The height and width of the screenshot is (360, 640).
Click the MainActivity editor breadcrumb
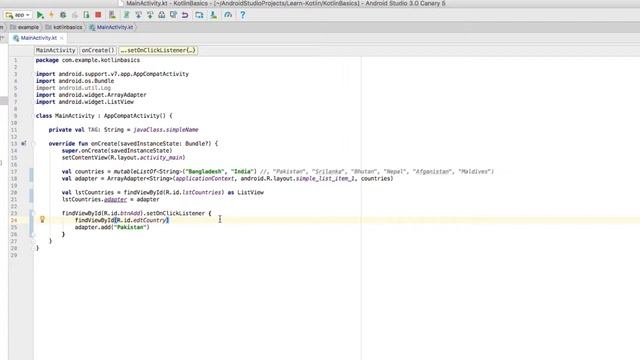coord(56,50)
